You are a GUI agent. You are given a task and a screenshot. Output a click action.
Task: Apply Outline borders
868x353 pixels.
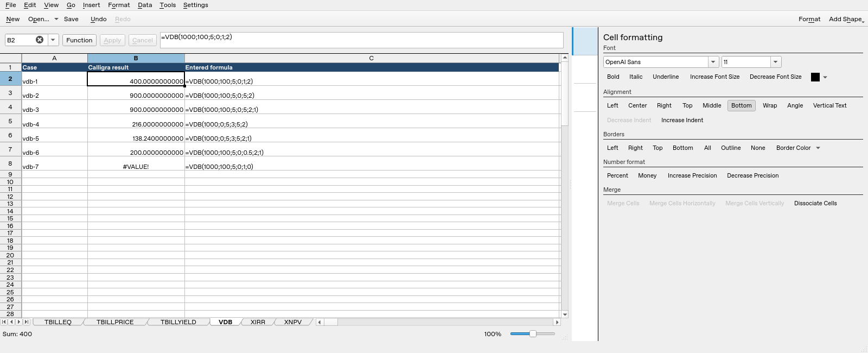click(731, 148)
